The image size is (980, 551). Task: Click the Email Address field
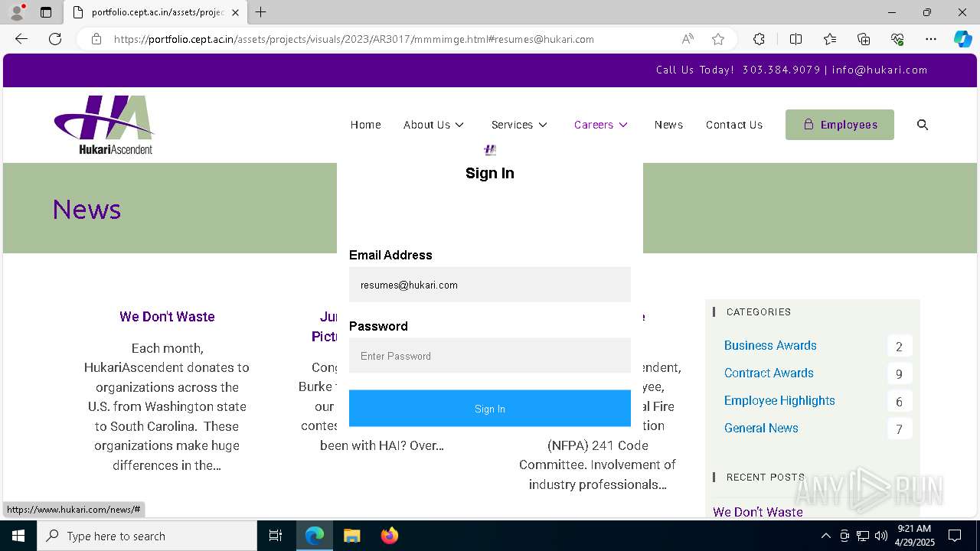tap(490, 285)
